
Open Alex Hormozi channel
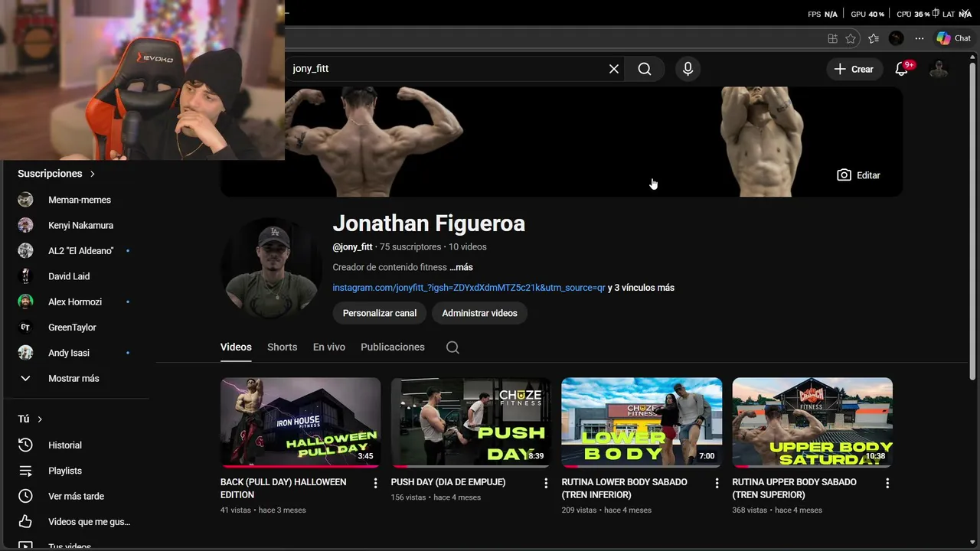(x=75, y=302)
